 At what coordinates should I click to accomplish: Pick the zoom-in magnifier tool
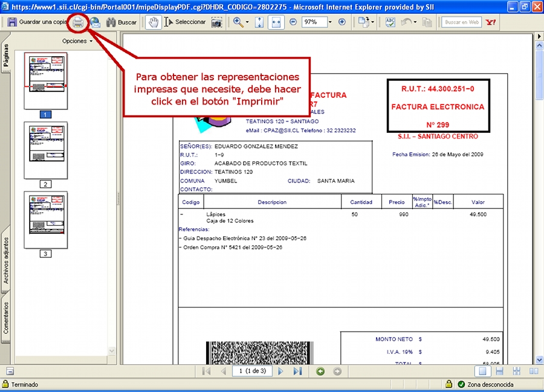[238, 22]
